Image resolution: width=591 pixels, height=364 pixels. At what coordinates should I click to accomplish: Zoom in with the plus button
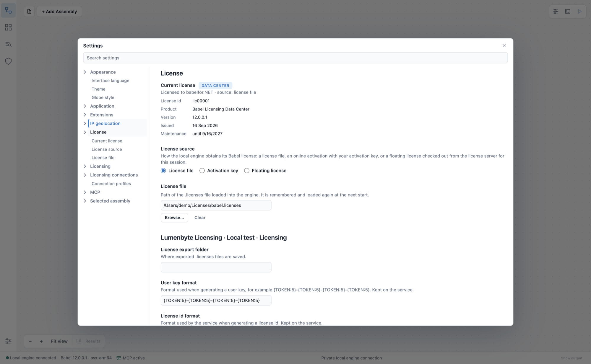[41, 341]
